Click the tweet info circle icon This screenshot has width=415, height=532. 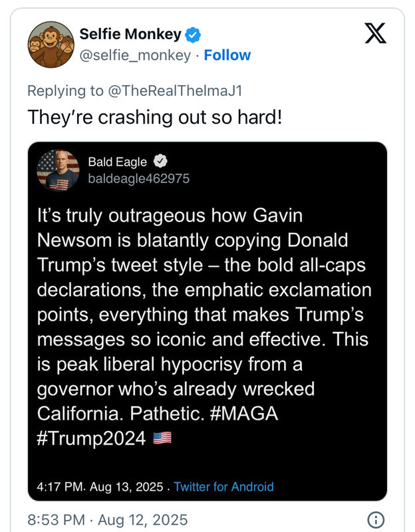376,519
